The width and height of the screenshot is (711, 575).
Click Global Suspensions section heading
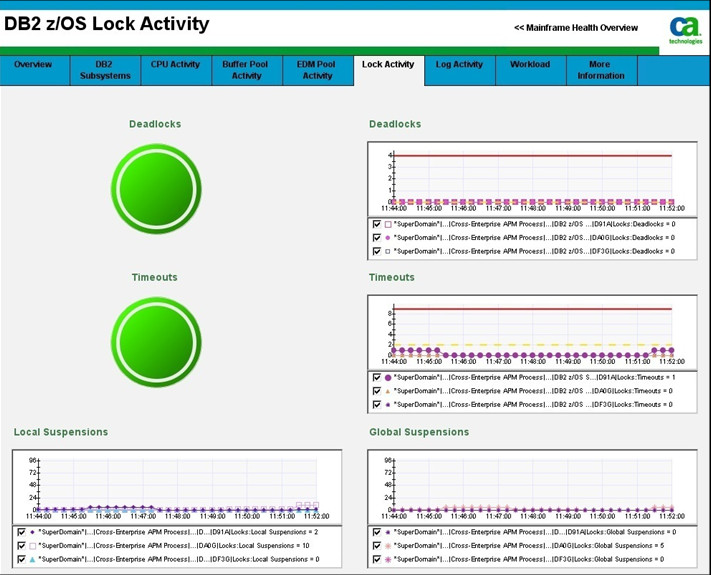point(419,432)
